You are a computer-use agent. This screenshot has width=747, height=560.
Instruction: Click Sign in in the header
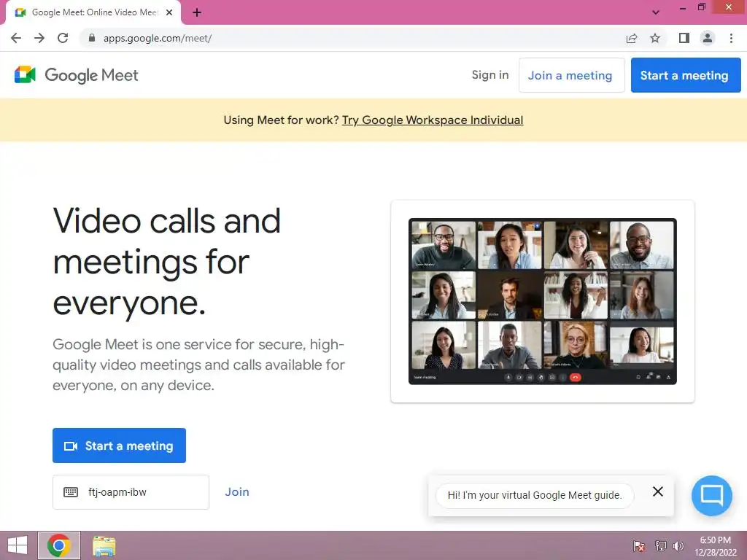click(490, 75)
